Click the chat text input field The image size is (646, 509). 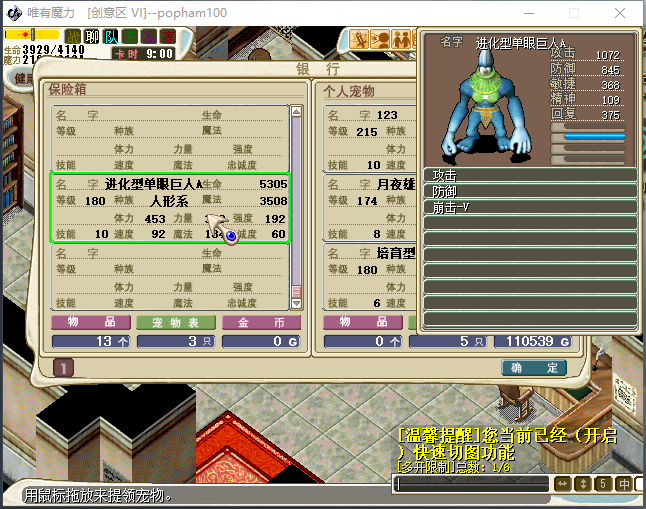(x=470, y=484)
